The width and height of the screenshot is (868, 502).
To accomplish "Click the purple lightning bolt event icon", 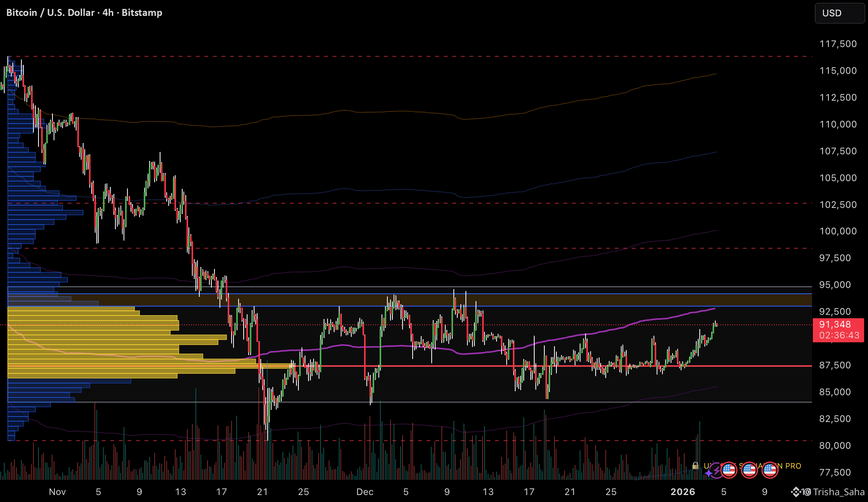I will click(717, 471).
